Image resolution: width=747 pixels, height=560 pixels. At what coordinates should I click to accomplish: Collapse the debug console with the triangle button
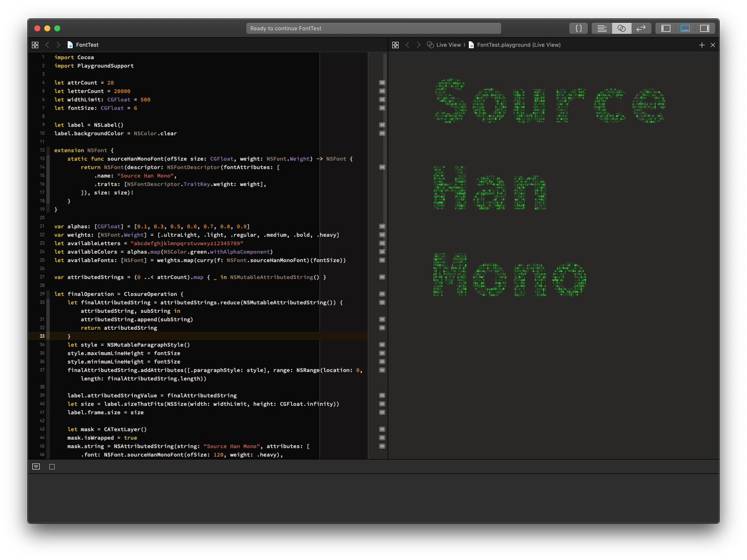[x=36, y=467]
